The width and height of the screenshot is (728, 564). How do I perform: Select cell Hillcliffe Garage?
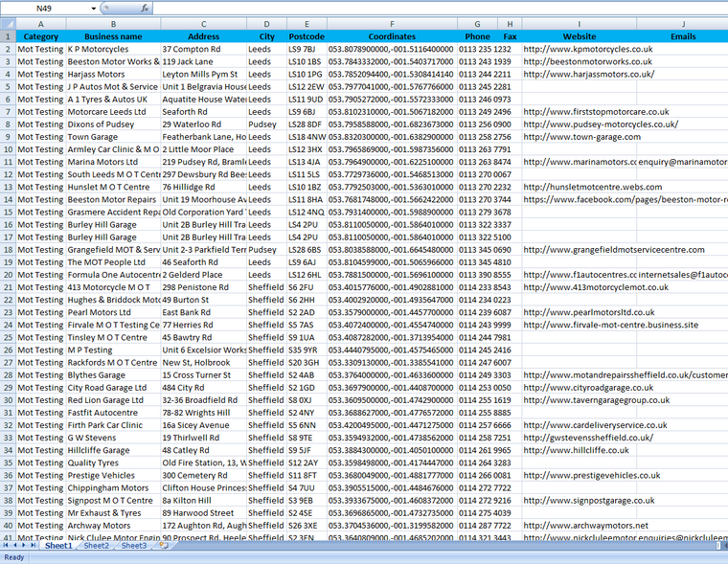tap(113, 450)
